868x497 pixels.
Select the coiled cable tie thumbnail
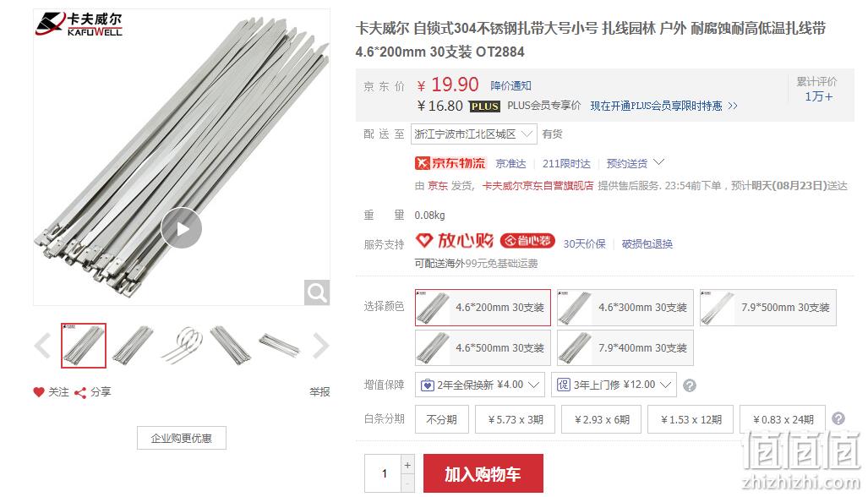[x=182, y=346]
